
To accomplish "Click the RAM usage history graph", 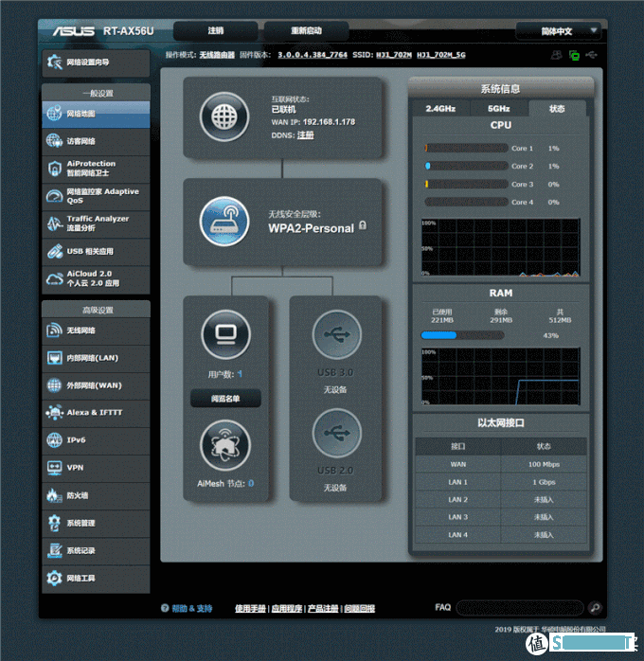I will pos(501,377).
